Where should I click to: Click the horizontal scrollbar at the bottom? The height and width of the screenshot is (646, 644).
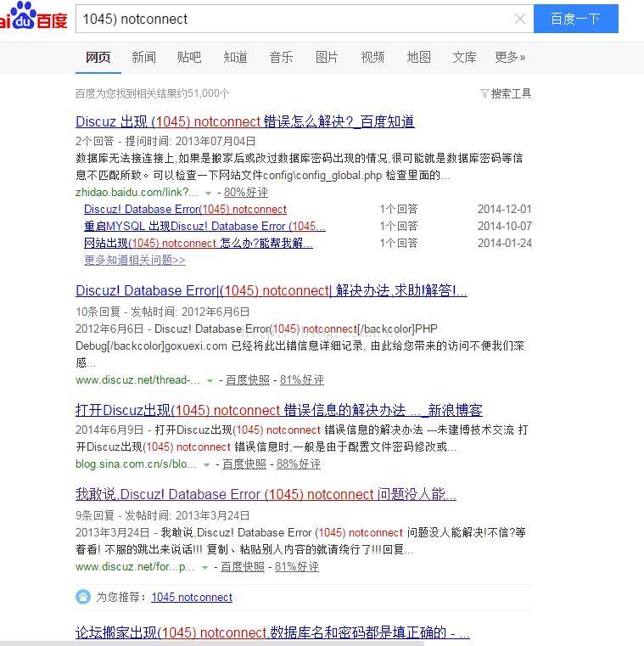coord(212,643)
